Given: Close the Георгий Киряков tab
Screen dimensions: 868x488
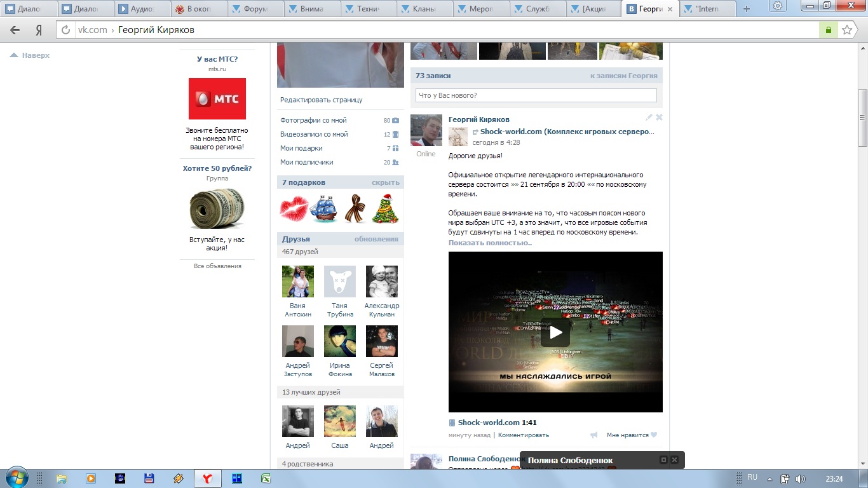Looking at the screenshot, I should [670, 10].
